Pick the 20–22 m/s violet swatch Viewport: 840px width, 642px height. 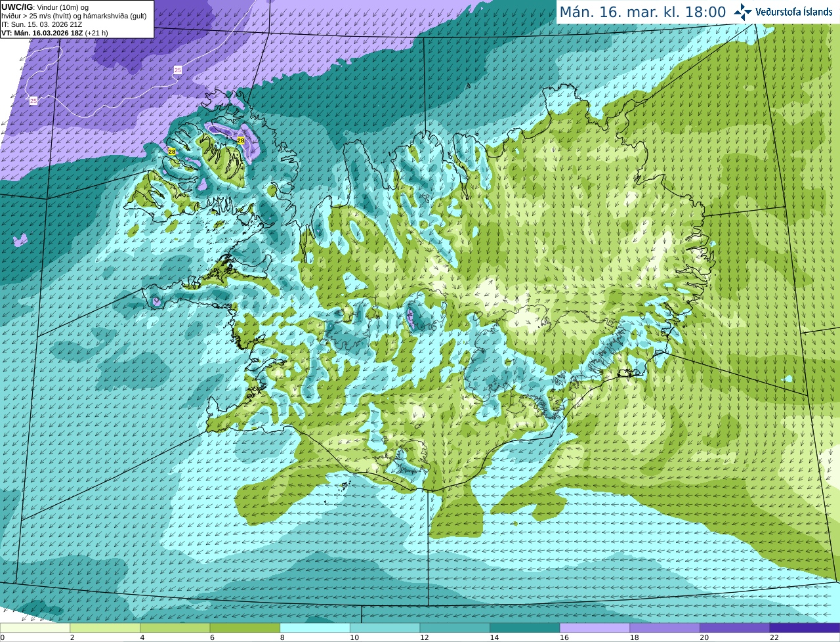[735, 628]
